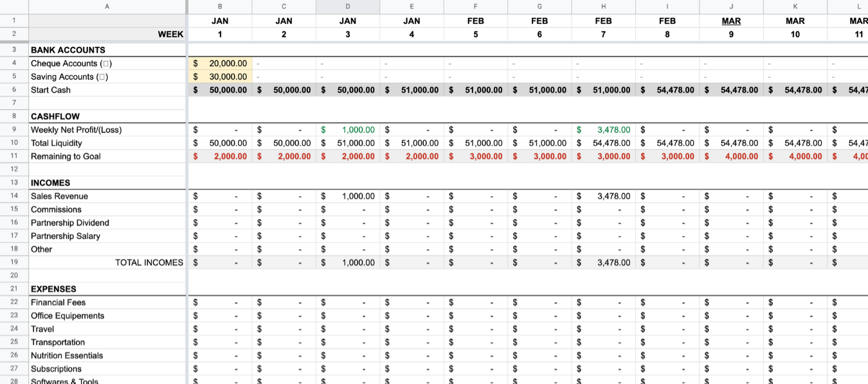This screenshot has width=868, height=384.
Task: Select the green 1,000.00 Weekly Net Profit cell
Action: [348, 130]
